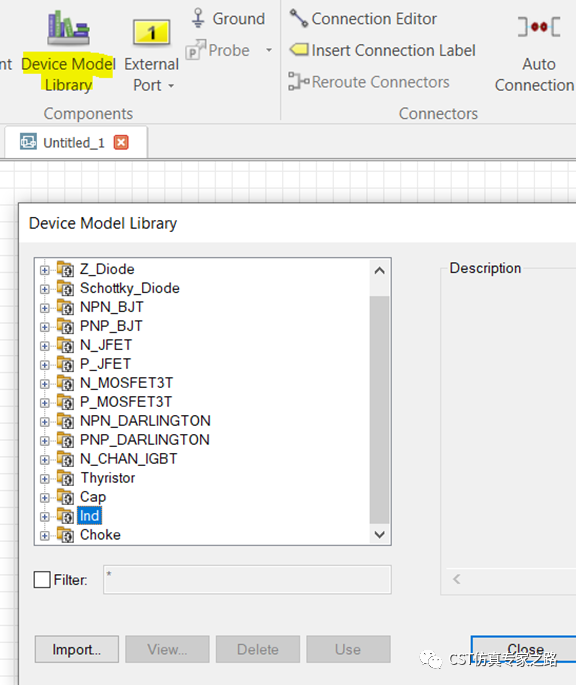Open the External Port dropdown arrow
Viewport: 576px width, 685px height.
171,86
